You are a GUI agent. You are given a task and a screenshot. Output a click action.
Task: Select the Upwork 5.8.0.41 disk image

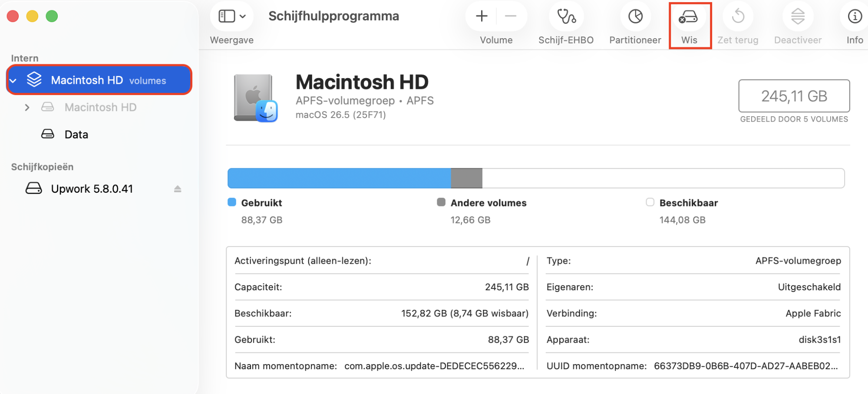pos(92,189)
